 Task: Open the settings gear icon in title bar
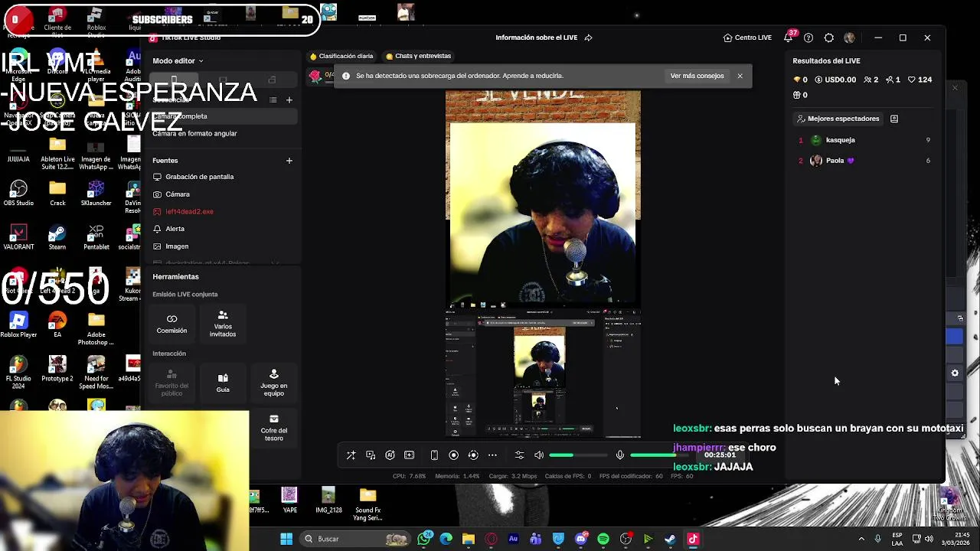[829, 37]
